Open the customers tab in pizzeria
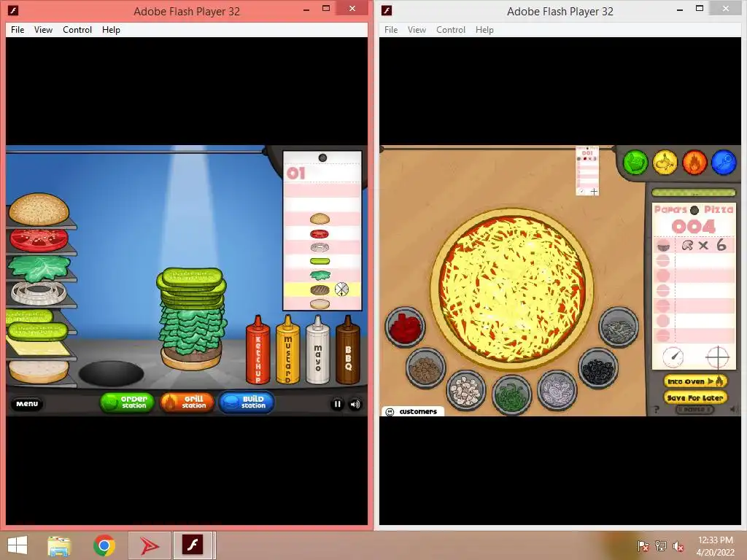This screenshot has height=560, width=747. click(x=413, y=411)
